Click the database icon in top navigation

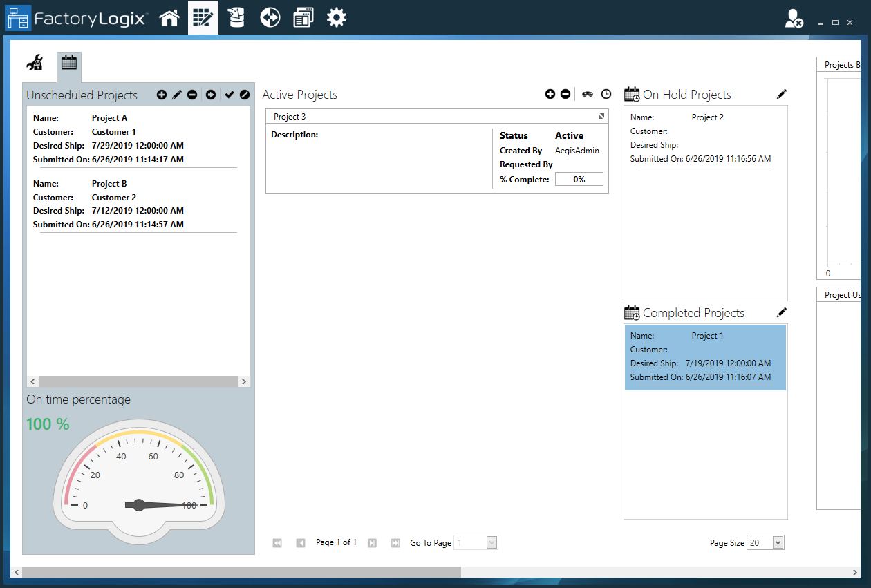click(x=236, y=18)
